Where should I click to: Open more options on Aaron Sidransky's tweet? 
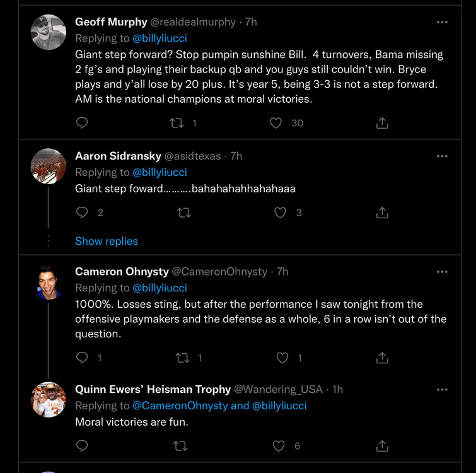(442, 156)
